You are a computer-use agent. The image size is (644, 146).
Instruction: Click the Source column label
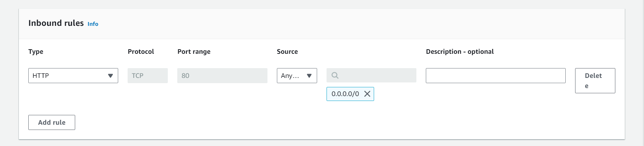click(x=287, y=52)
